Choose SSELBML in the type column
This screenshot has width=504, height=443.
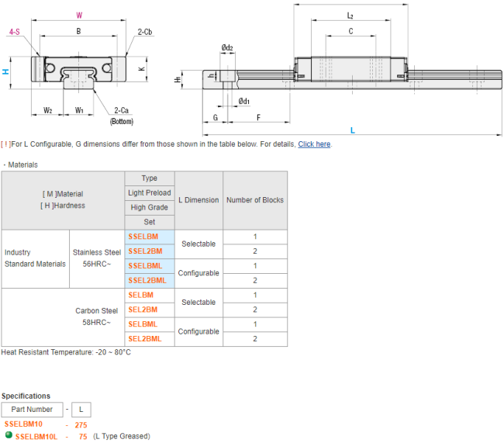pyautogui.click(x=145, y=266)
